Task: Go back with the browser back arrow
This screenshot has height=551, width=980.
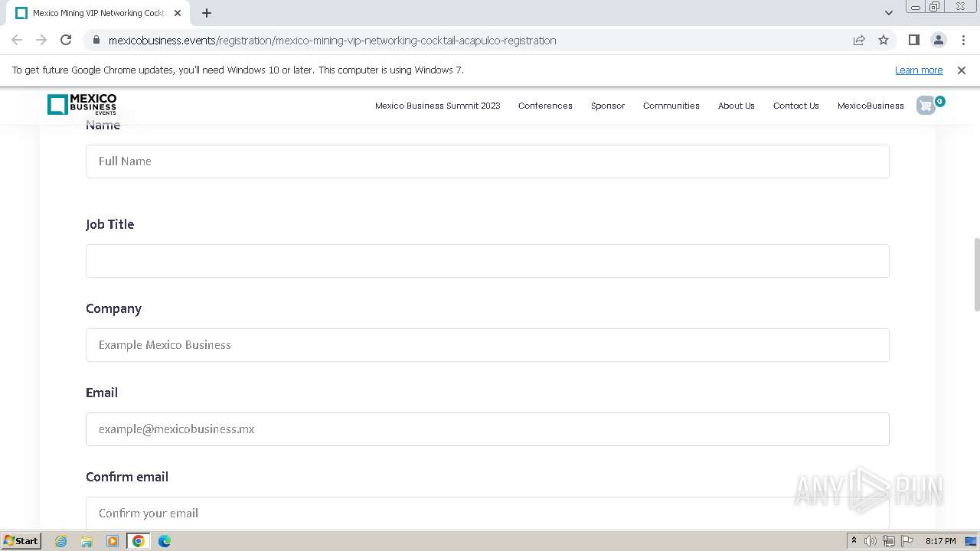Action: [x=17, y=40]
